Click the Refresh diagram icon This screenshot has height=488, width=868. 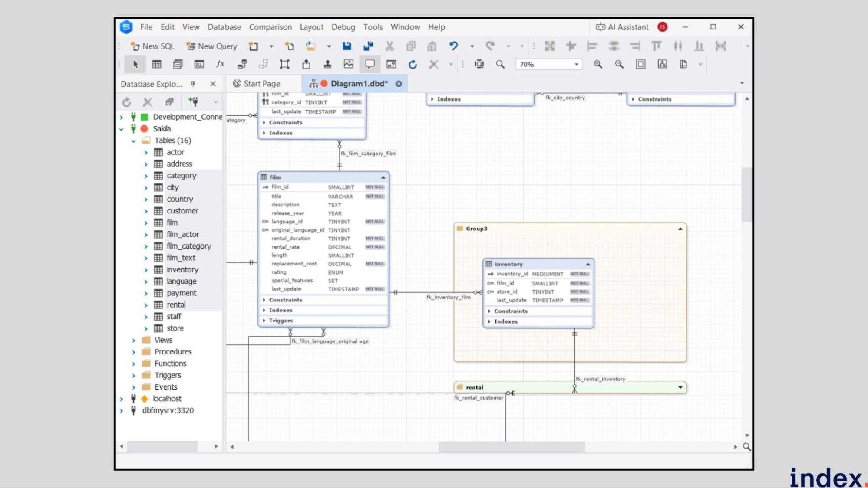point(413,64)
